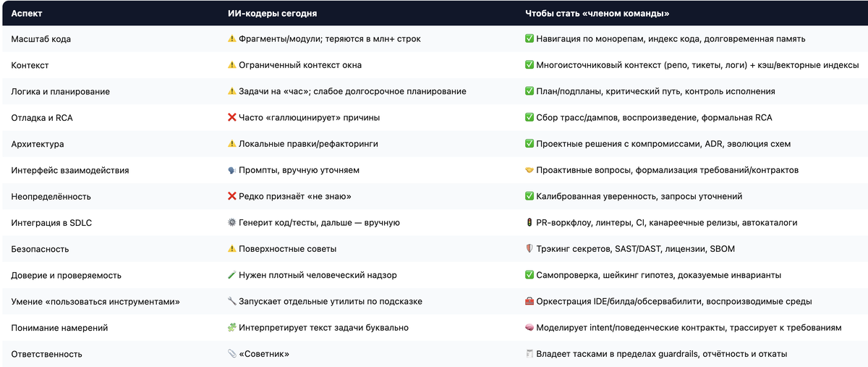Image resolution: width=868 pixels, height=367 pixels.
Task: Click the red cross before «Часто «галлюцинирует» причины»
Action: [231, 117]
